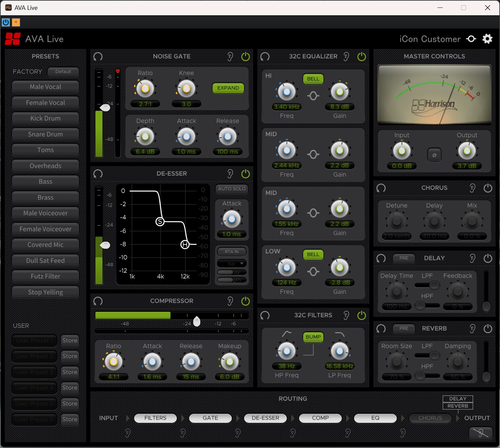Toggle the HI band BELL button
This screenshot has height=448, width=500.
click(313, 79)
